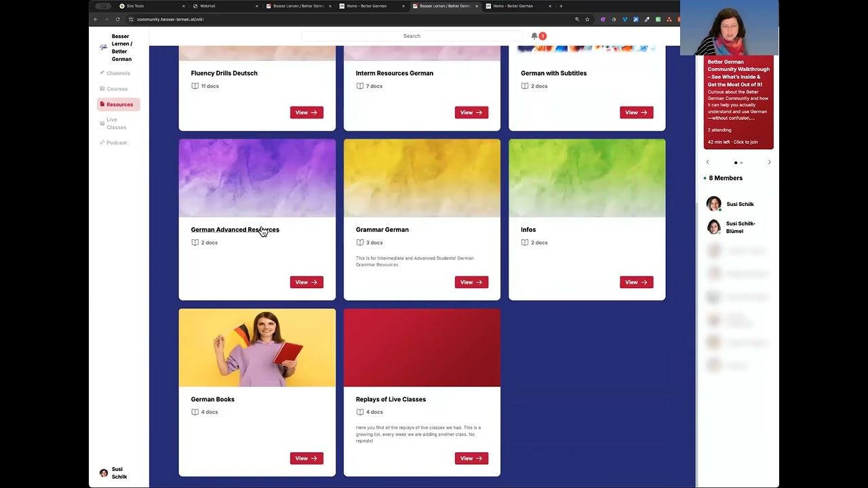Click the Replays of Live Classes title
This screenshot has height=488, width=868.
(x=391, y=399)
